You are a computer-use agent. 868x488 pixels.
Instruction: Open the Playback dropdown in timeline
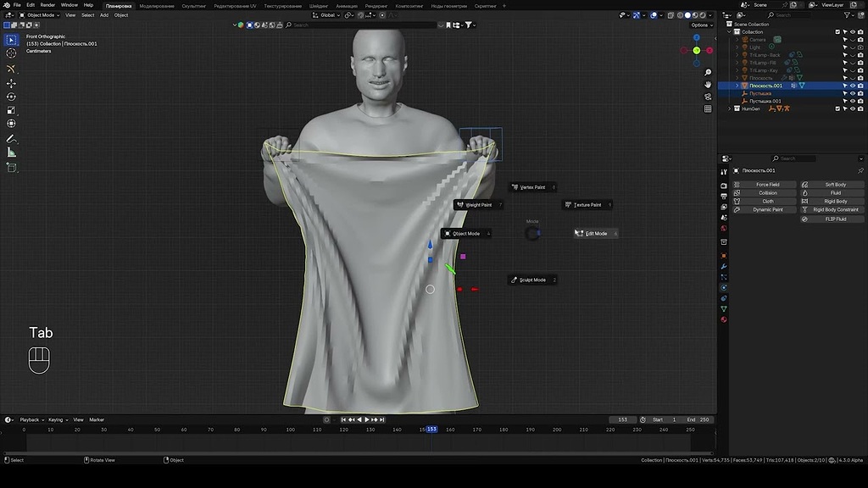point(31,420)
